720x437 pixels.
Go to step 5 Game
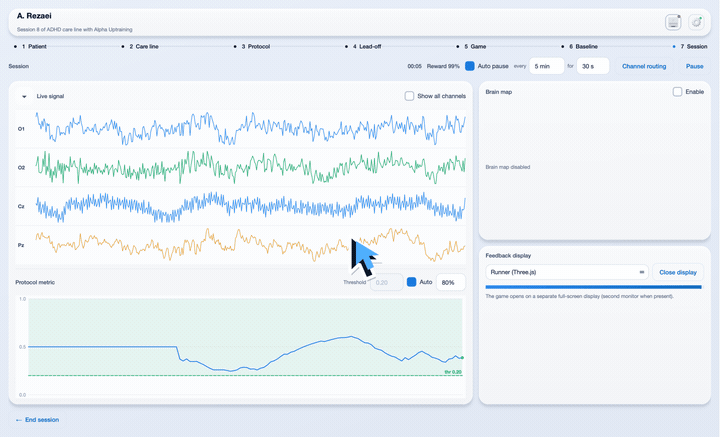[475, 46]
